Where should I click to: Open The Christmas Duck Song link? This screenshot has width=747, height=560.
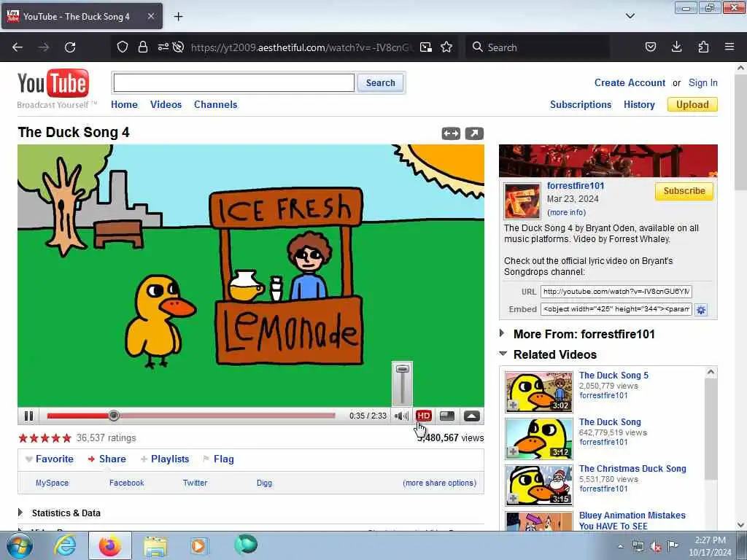tap(632, 469)
